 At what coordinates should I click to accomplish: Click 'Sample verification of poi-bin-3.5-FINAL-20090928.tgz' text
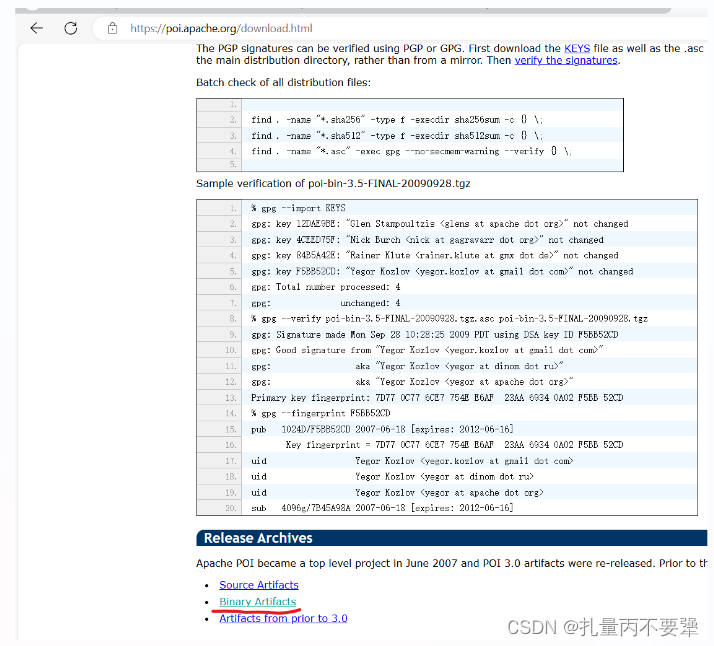pyautogui.click(x=333, y=183)
